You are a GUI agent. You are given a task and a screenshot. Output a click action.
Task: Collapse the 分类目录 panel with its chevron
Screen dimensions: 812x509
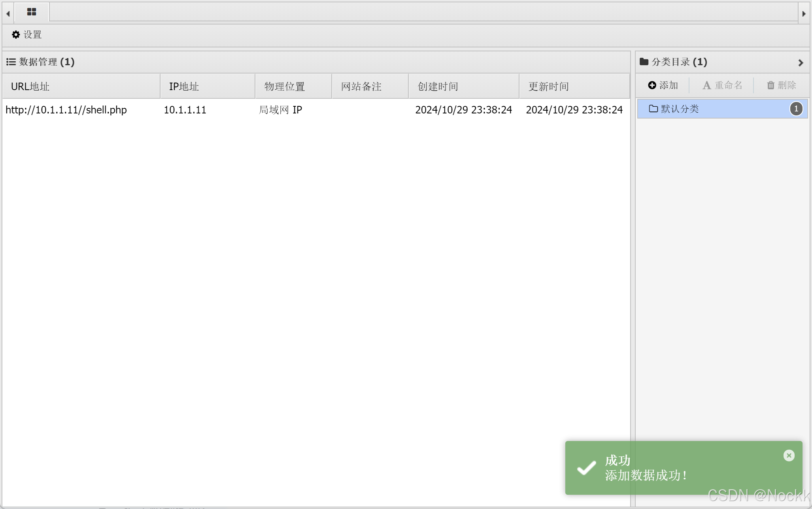[x=801, y=62]
